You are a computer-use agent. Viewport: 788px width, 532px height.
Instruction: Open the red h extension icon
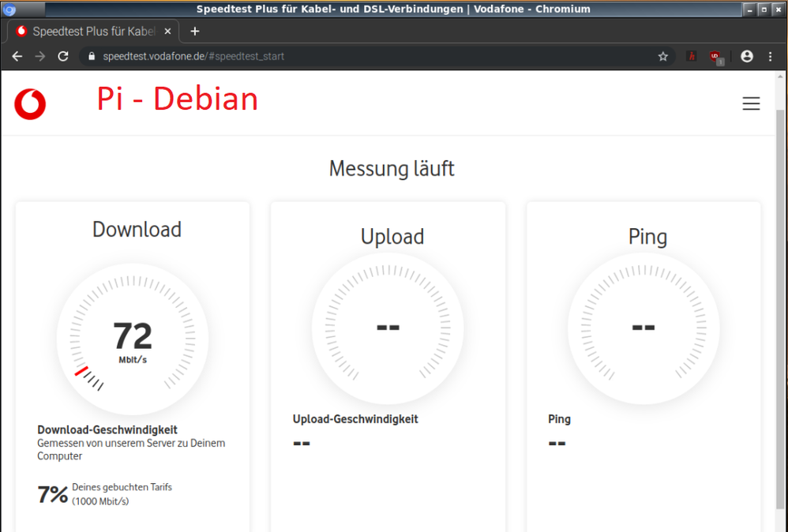692,56
